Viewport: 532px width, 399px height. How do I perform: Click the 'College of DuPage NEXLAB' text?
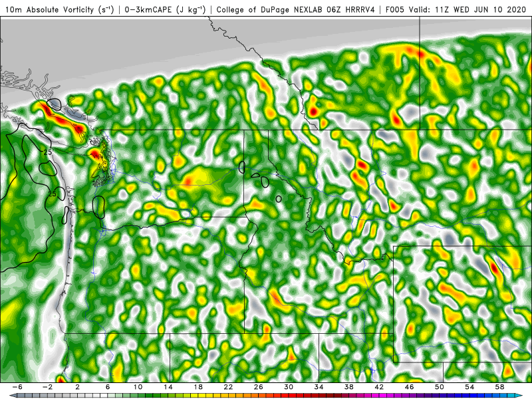[270, 10]
